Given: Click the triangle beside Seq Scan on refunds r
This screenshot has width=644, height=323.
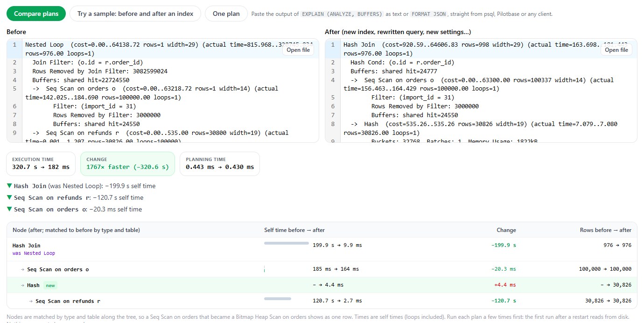Looking at the screenshot, I should pos(10,198).
